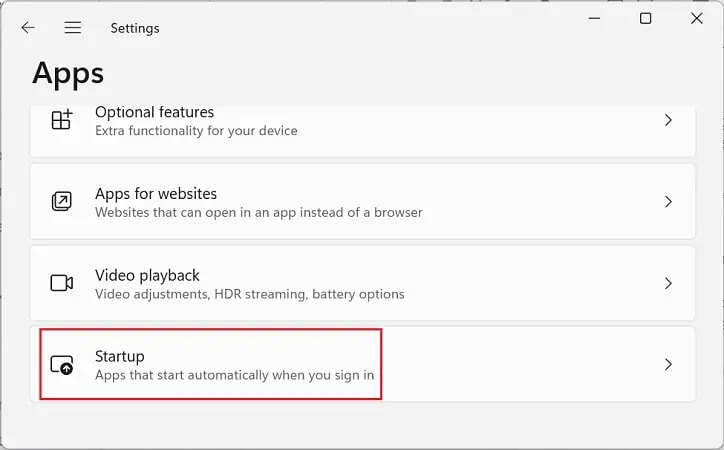724x450 pixels.
Task: Expand the Apps for websites chevron
Action: point(668,202)
